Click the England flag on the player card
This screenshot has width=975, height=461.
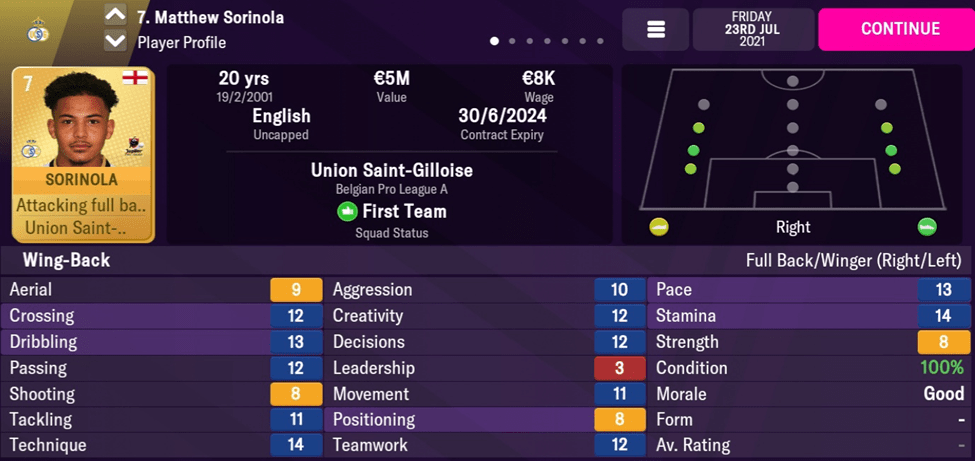tap(132, 79)
